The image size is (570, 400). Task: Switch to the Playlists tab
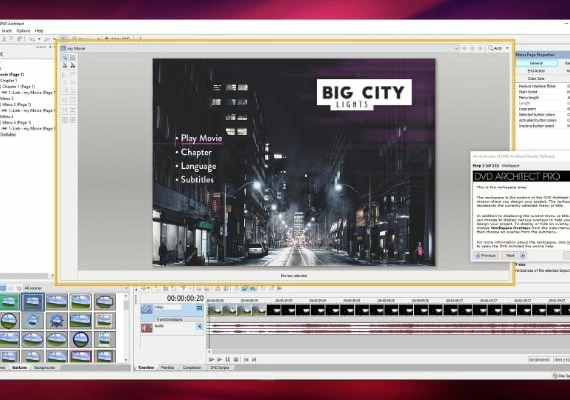point(168,368)
